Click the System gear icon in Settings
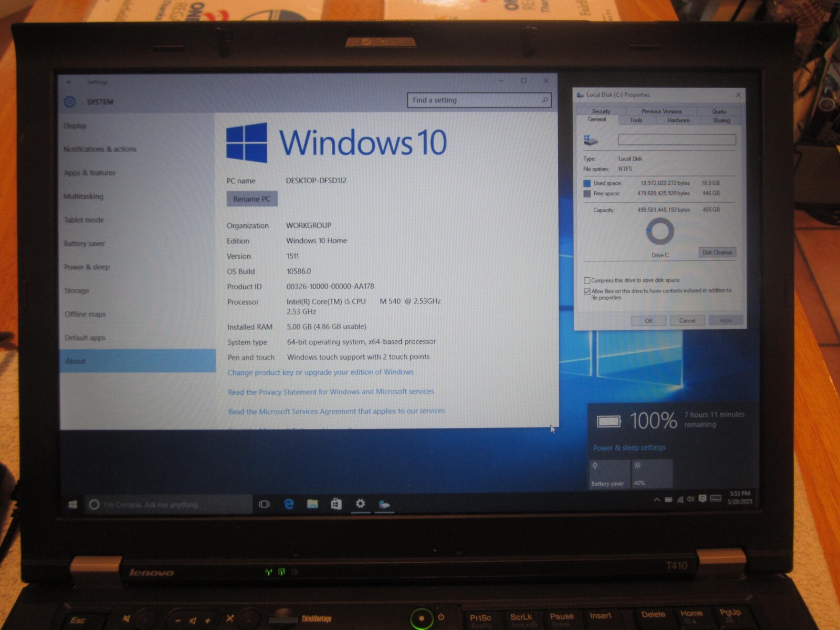 [x=70, y=102]
